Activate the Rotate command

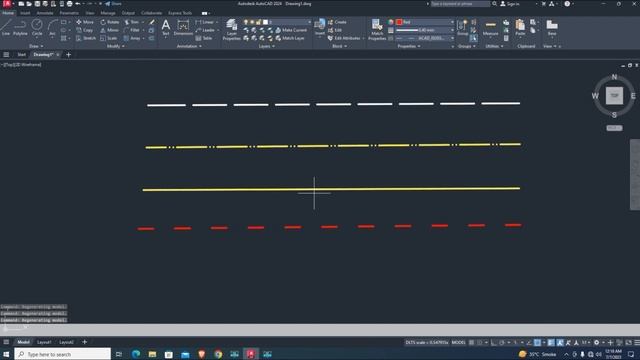(x=110, y=22)
